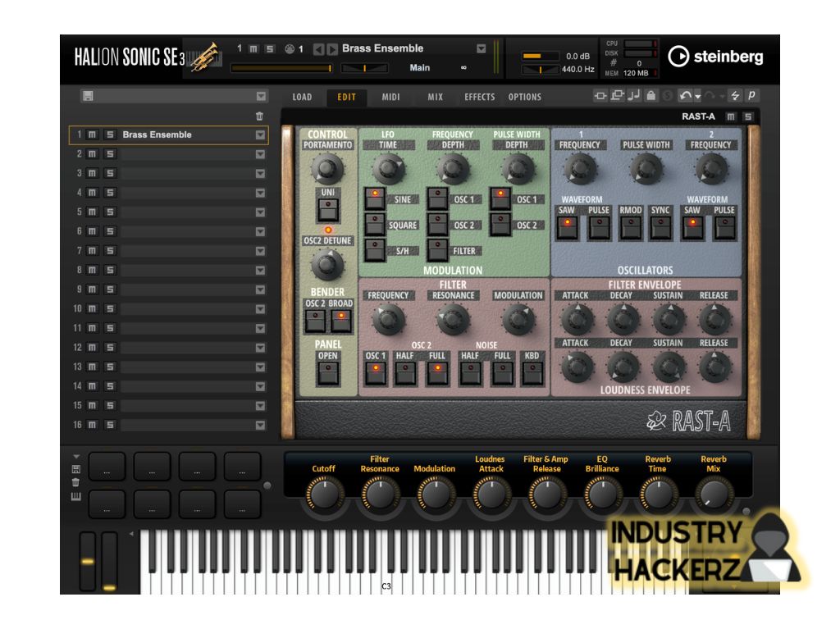
Task: Open the undo history dropdown arrow
Action: pos(697,97)
